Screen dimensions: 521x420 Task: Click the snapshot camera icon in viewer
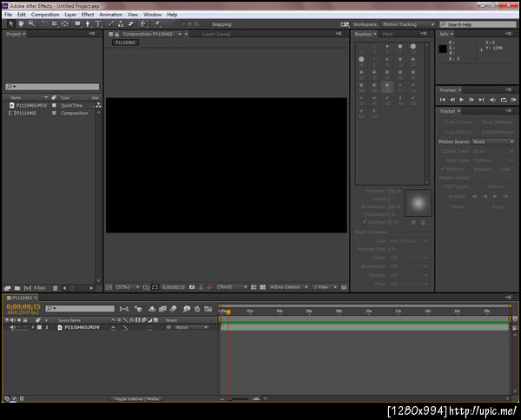[192, 287]
